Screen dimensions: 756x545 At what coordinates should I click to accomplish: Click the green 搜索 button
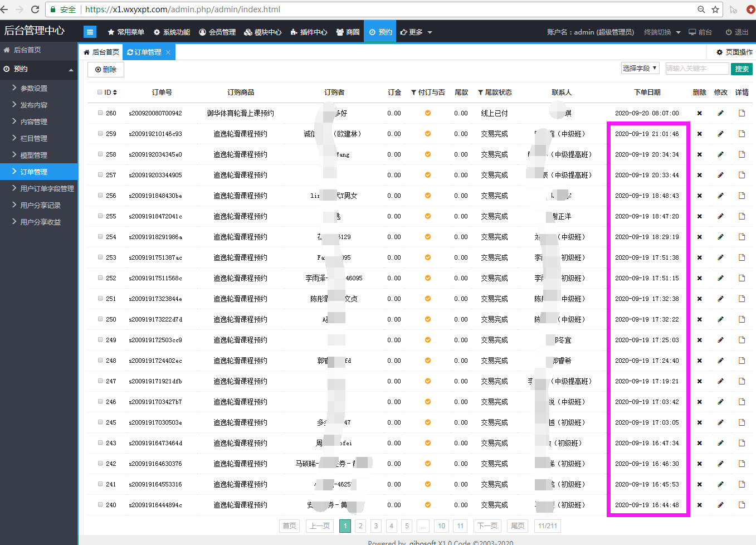742,69
